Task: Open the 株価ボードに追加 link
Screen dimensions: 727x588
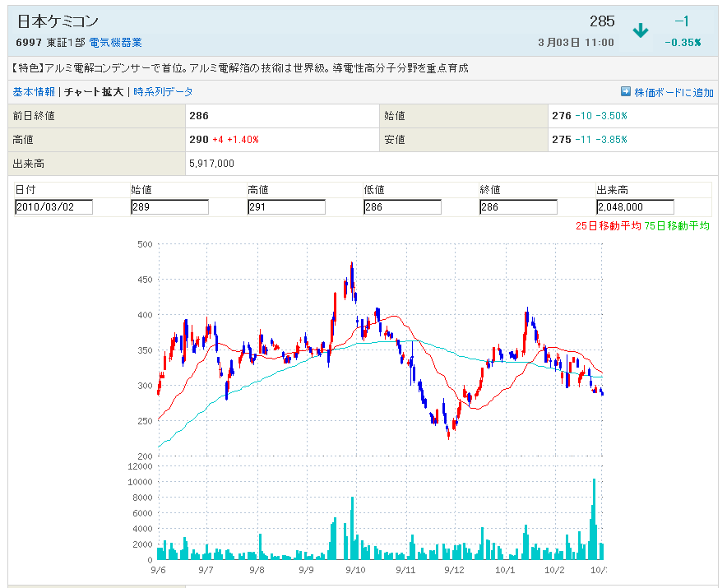Action: pos(674,92)
